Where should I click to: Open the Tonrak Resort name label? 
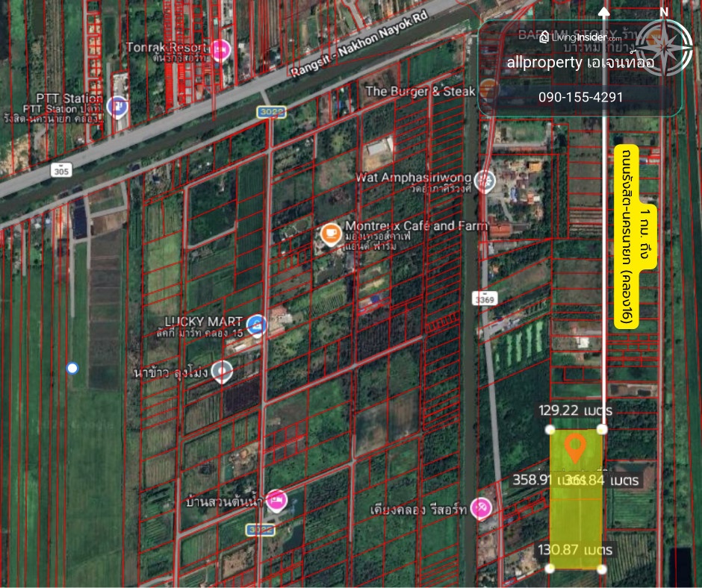167,47
